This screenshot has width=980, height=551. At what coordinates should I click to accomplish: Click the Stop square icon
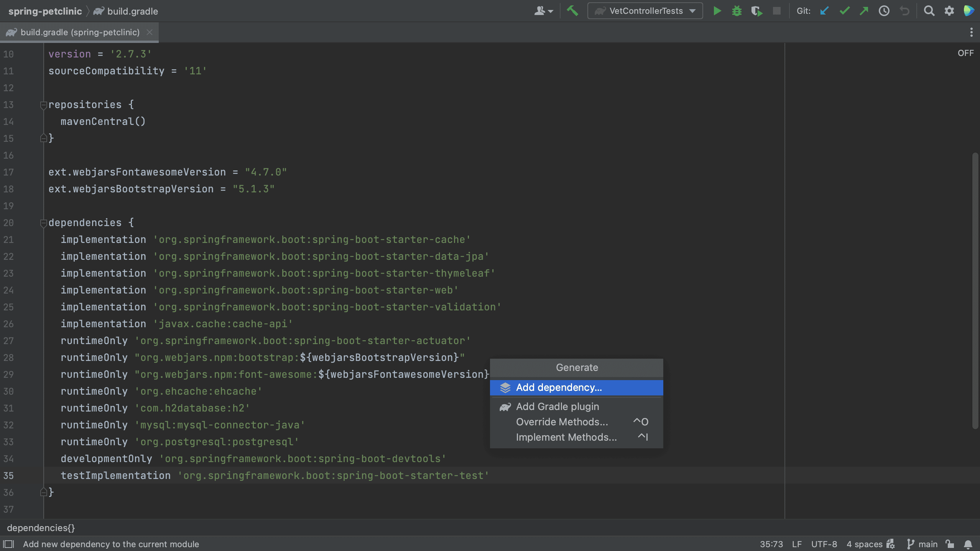(777, 11)
